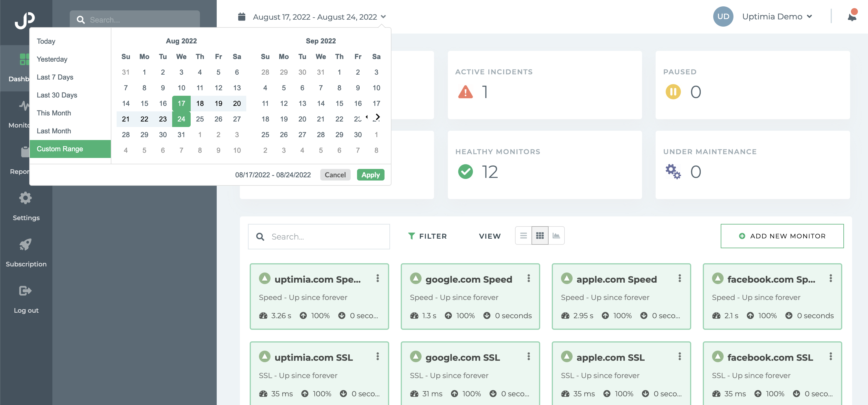Click active incidents warning icon
This screenshot has width=868, height=405.
pos(465,92)
